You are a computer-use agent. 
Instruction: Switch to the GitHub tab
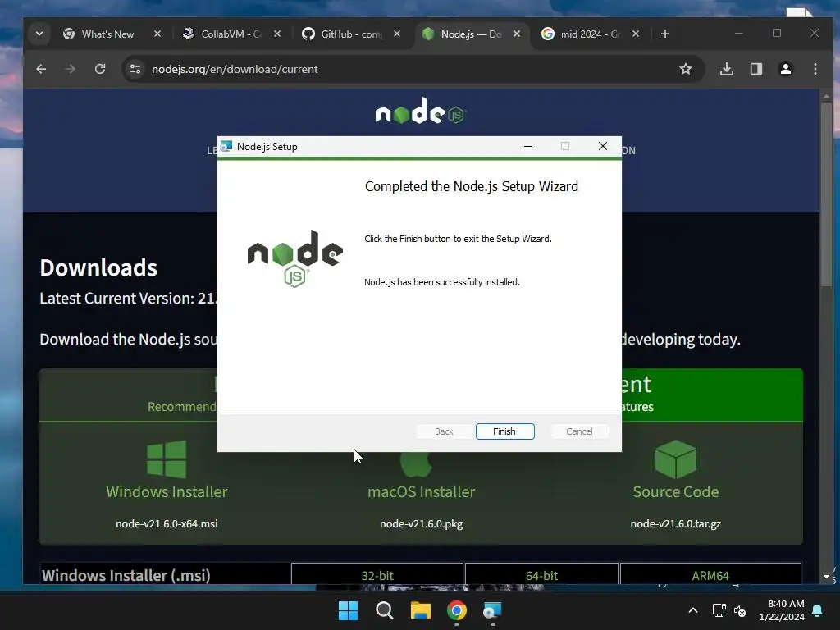coord(351,34)
